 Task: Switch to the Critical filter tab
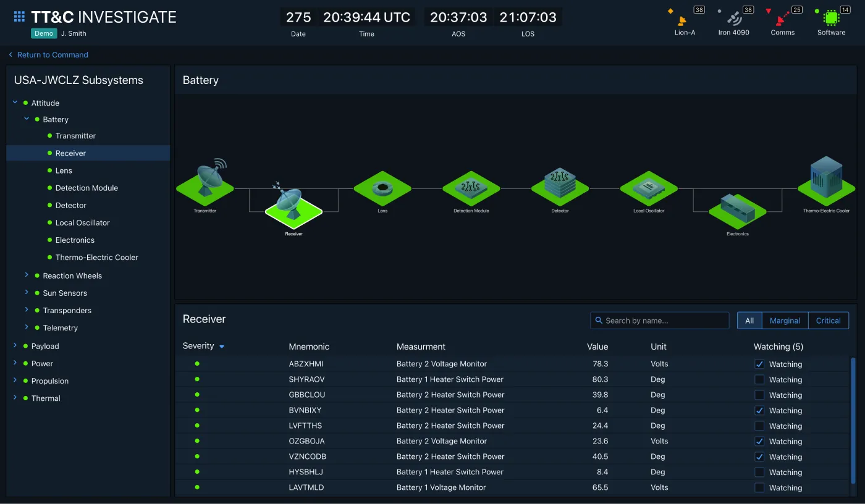coord(828,320)
